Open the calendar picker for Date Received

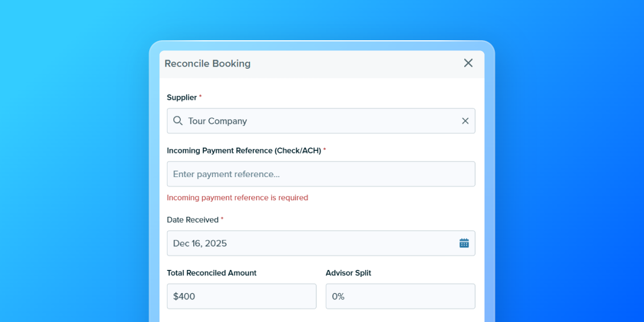pyautogui.click(x=464, y=243)
